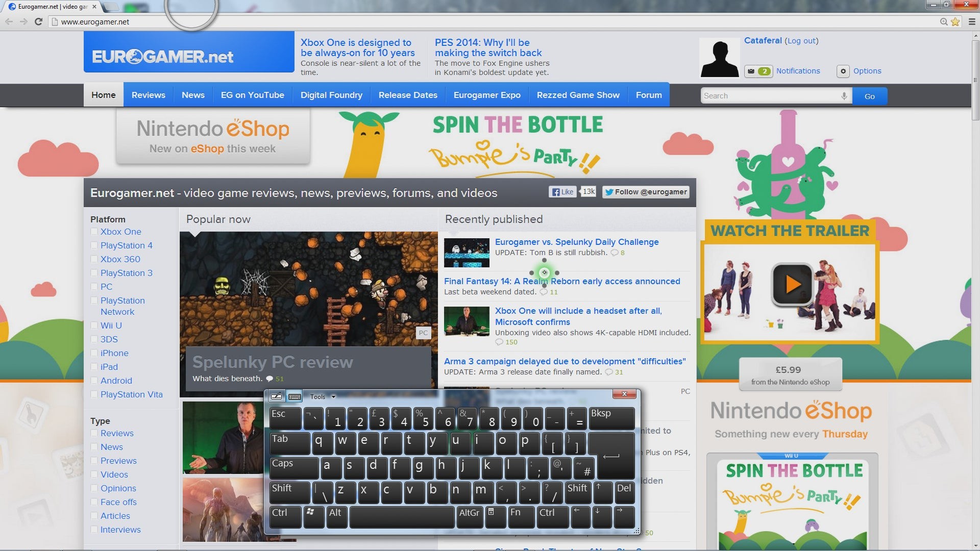The width and height of the screenshot is (980, 551).
Task: Tick the PlayStation 4 checkbox
Action: pos(94,245)
